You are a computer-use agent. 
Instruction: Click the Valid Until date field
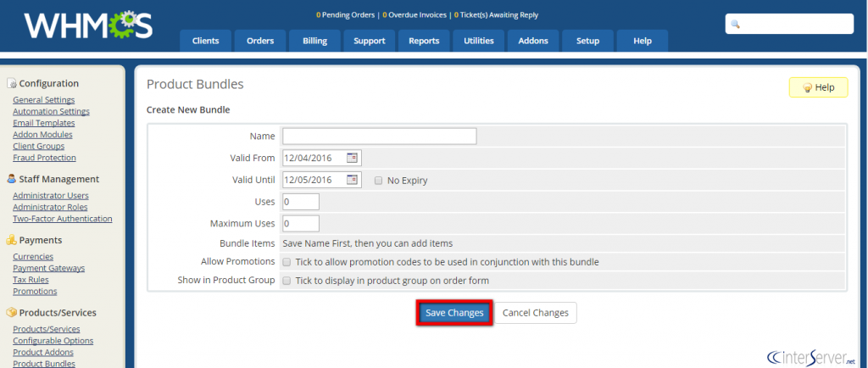click(322, 180)
